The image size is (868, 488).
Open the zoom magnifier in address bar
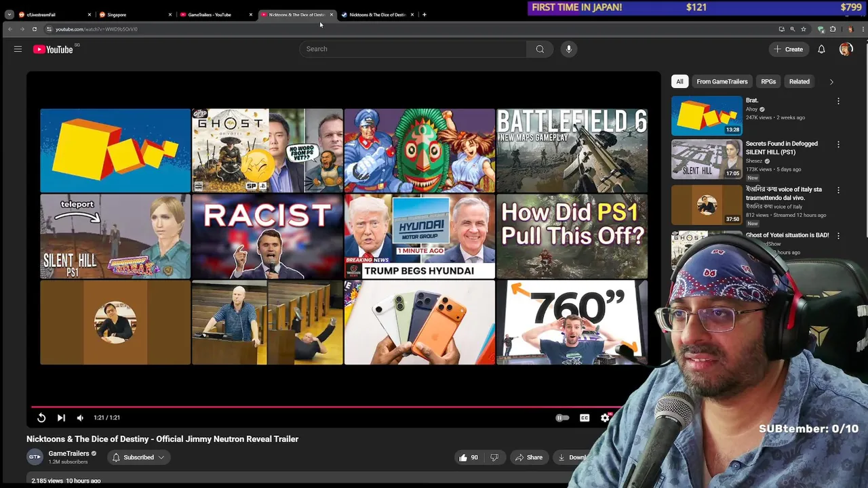click(x=793, y=29)
